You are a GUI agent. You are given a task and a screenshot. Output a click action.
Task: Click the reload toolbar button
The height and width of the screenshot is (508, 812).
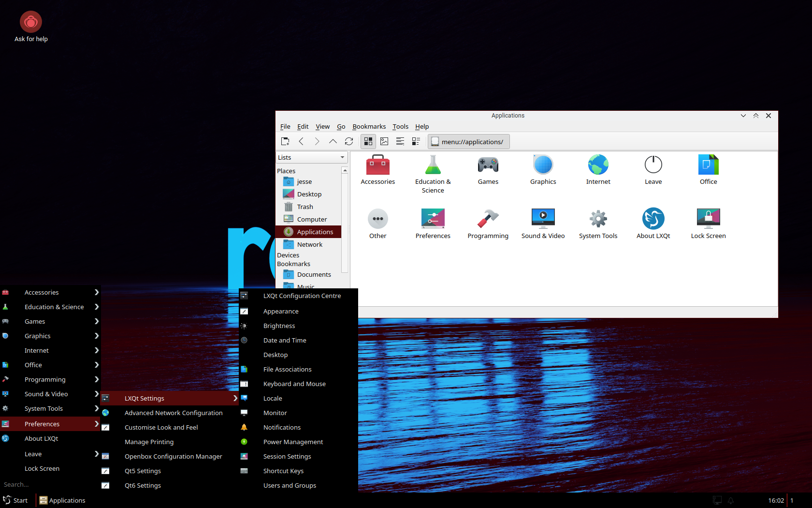click(x=349, y=141)
